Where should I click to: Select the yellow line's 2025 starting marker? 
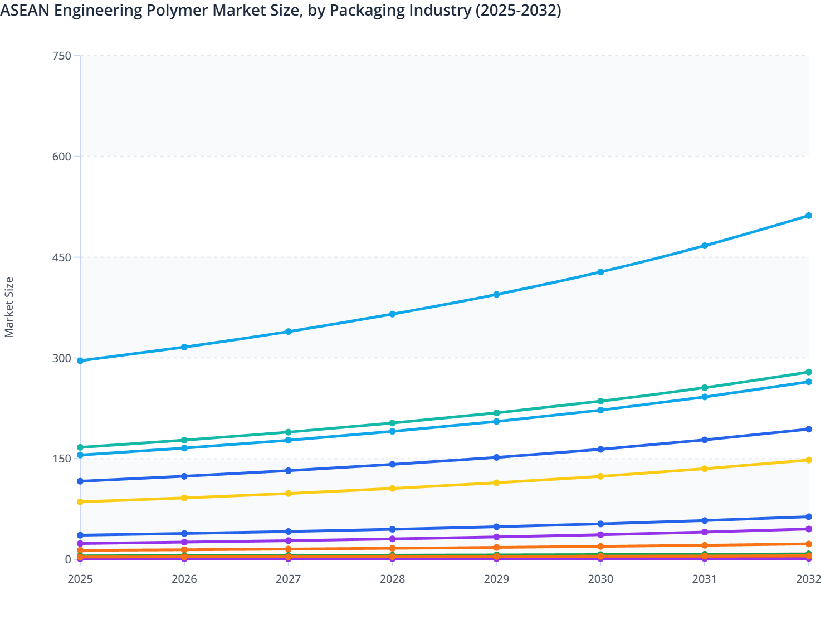[x=80, y=501]
